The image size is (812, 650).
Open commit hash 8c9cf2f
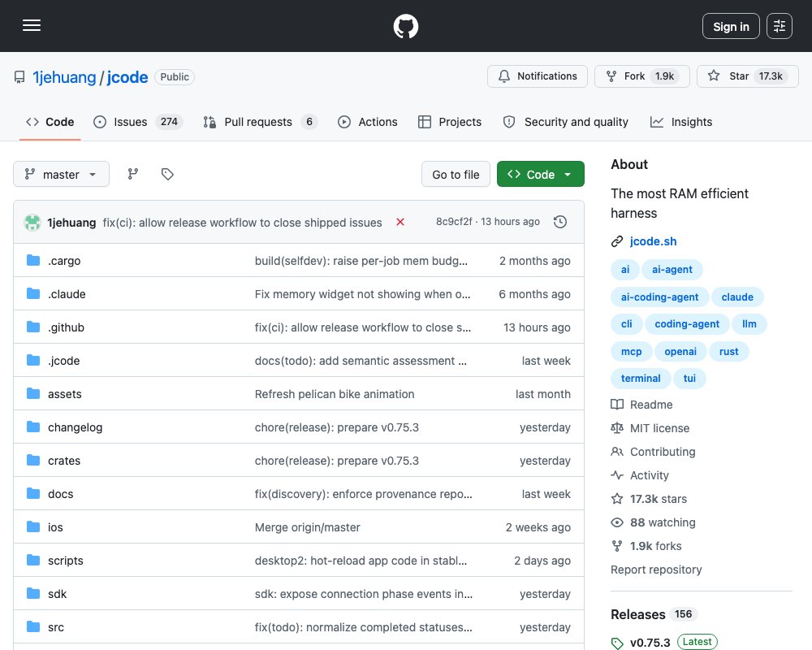coord(454,222)
